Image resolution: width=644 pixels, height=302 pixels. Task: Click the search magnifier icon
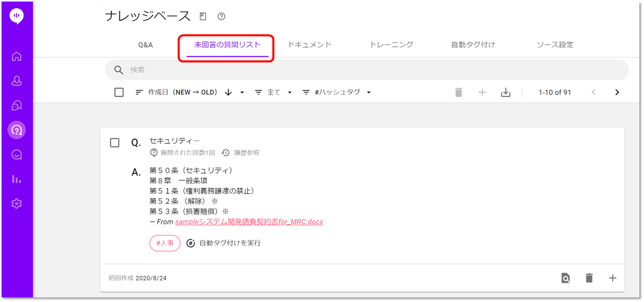119,70
